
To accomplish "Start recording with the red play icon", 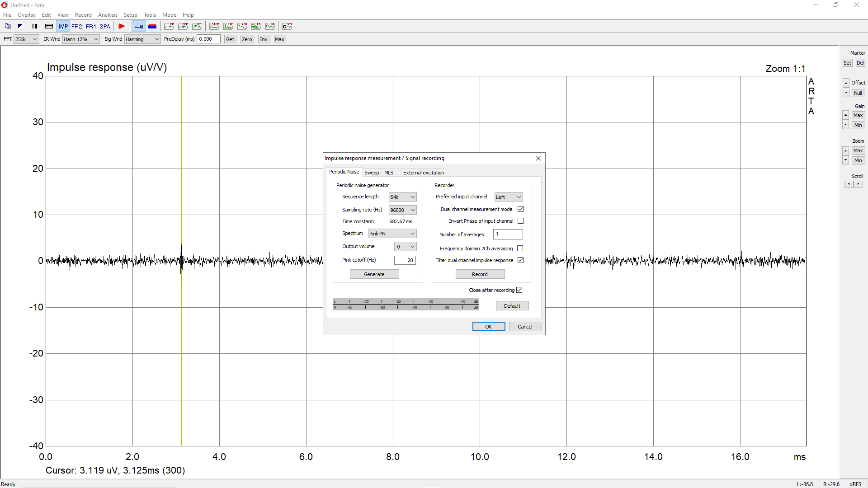I will click(x=122, y=26).
